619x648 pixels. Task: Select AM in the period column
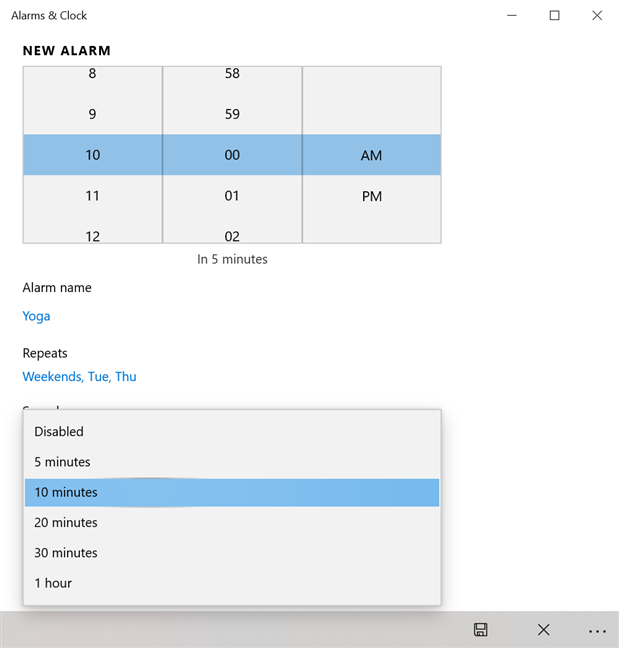[x=372, y=155]
